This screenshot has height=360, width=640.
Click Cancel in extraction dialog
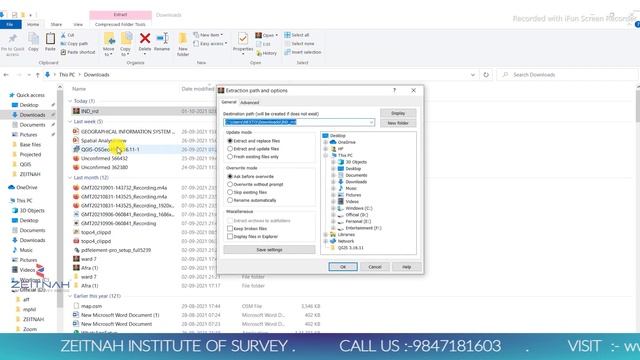pos(375,267)
